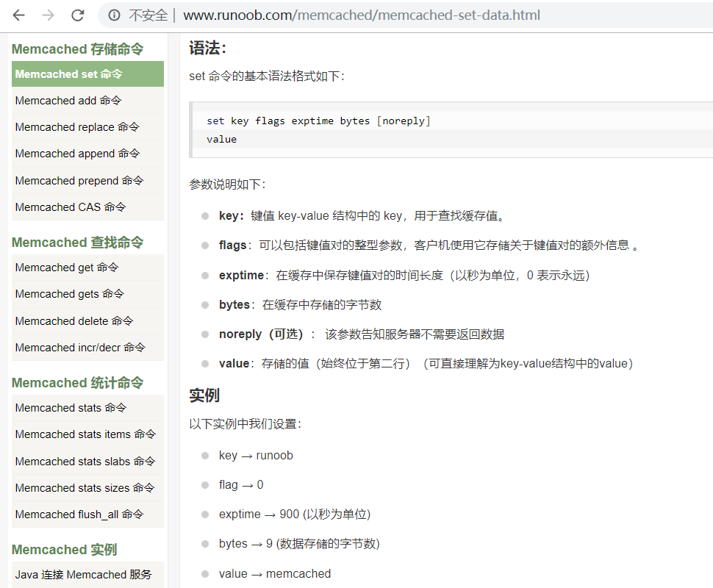Click the 'flag → 0' example item
The width and height of the screenshot is (713, 588).
[x=241, y=485]
